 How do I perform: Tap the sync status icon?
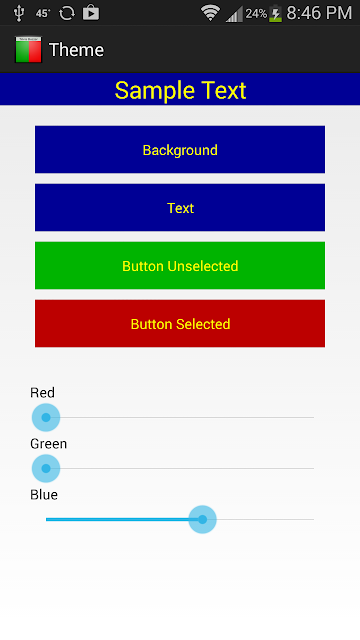(67, 13)
